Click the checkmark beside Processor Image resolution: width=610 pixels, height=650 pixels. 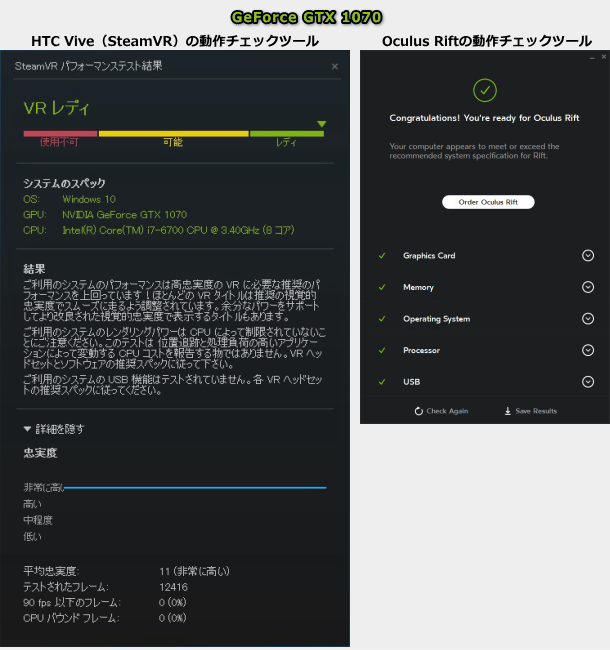(382, 350)
